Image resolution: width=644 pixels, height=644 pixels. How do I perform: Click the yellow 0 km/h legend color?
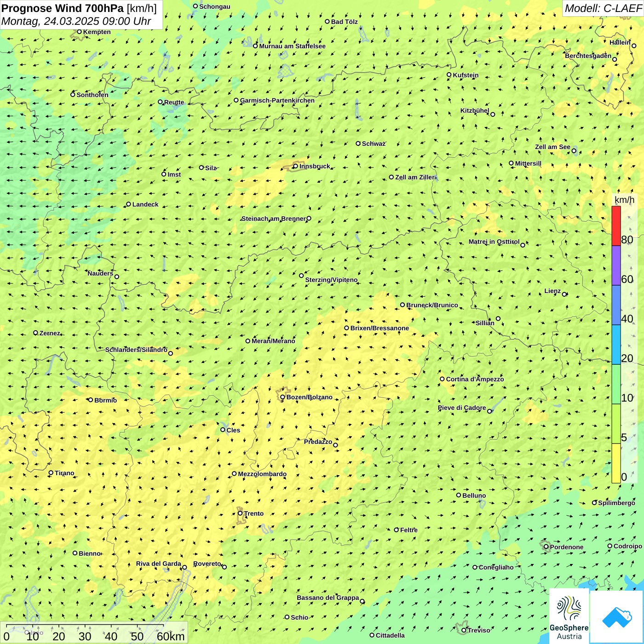click(x=616, y=463)
